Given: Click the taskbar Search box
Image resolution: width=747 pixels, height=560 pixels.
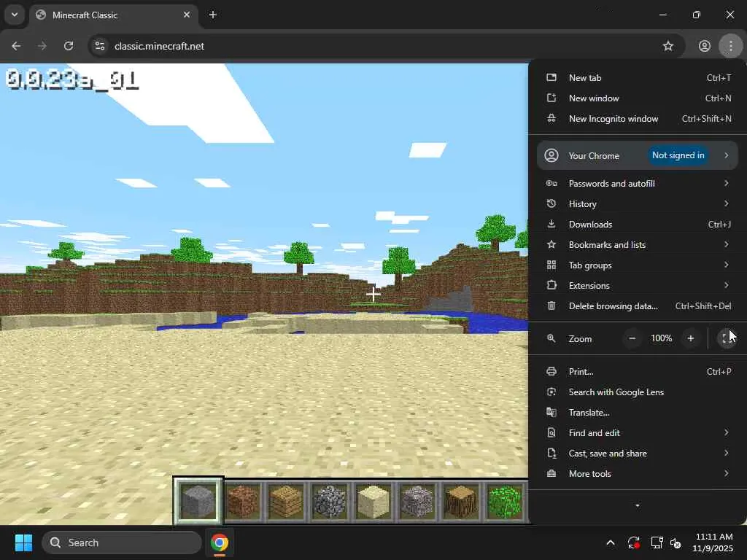Looking at the screenshot, I should click(x=122, y=542).
